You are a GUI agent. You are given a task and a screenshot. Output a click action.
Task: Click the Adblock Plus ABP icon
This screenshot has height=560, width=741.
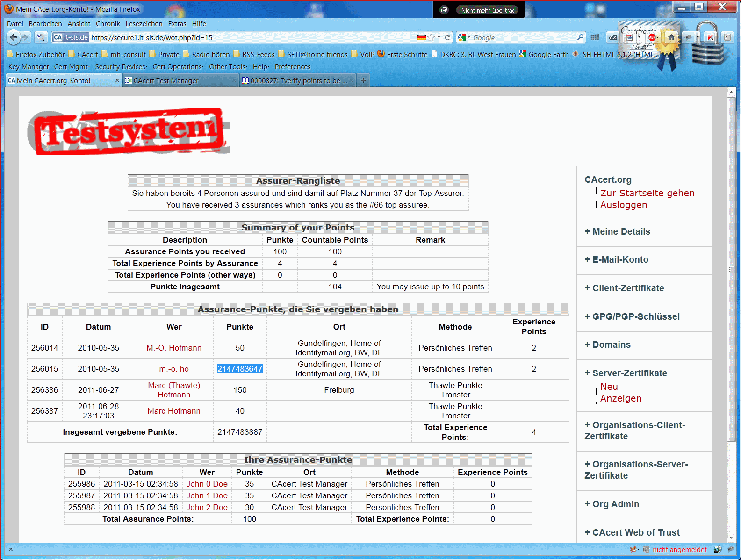coord(652,37)
